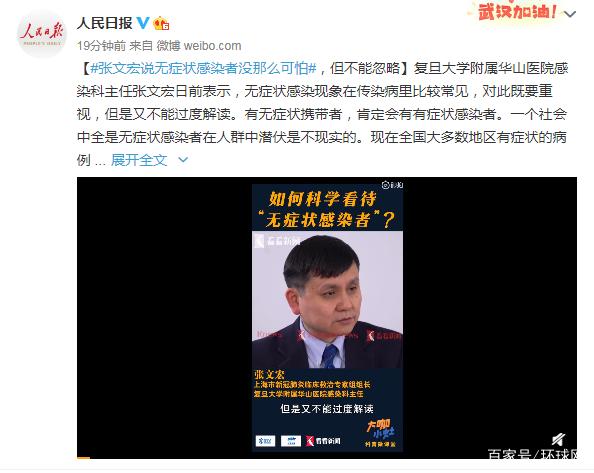Click the video progress bar at bottom

tap(327, 457)
